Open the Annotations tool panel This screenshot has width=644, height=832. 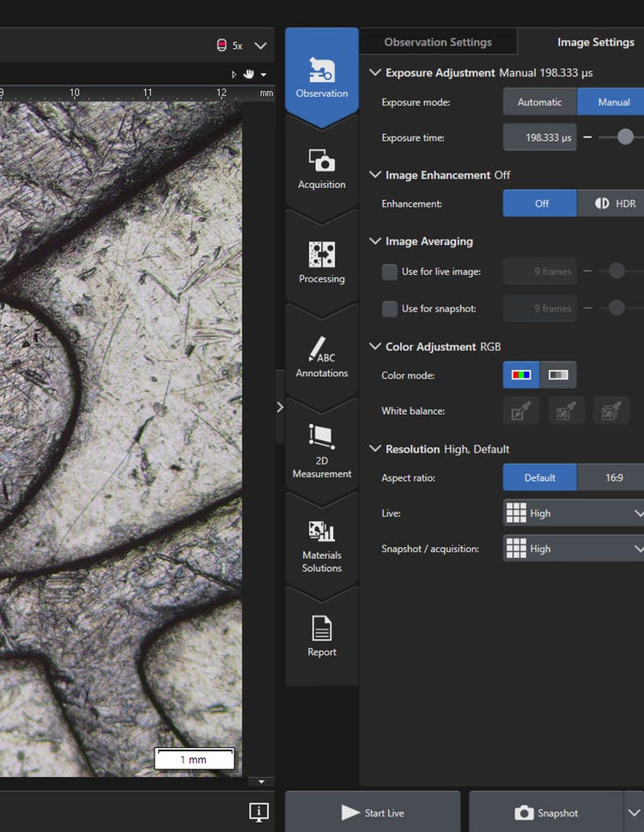[321, 357]
